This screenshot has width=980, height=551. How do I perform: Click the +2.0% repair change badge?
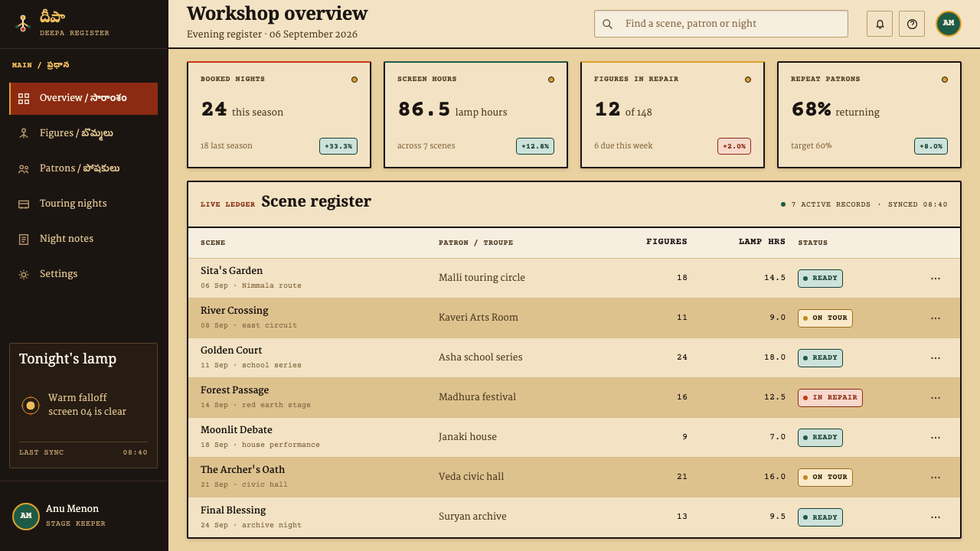pyautogui.click(x=734, y=146)
